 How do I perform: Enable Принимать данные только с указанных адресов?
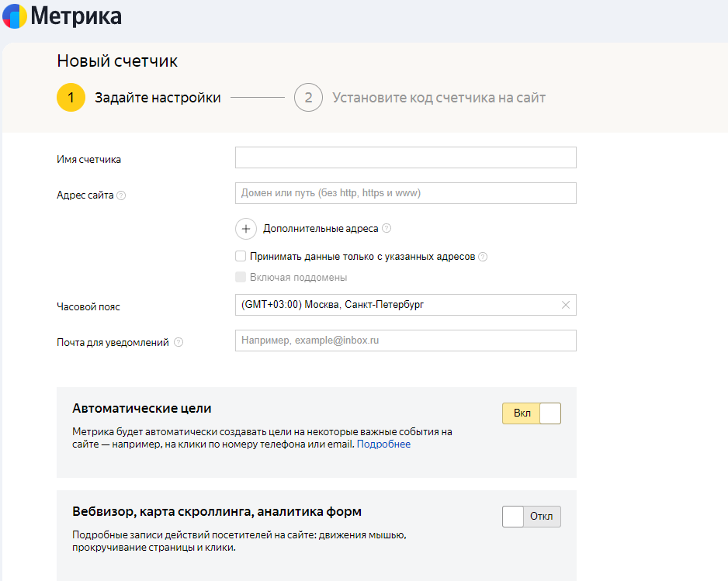(x=241, y=257)
